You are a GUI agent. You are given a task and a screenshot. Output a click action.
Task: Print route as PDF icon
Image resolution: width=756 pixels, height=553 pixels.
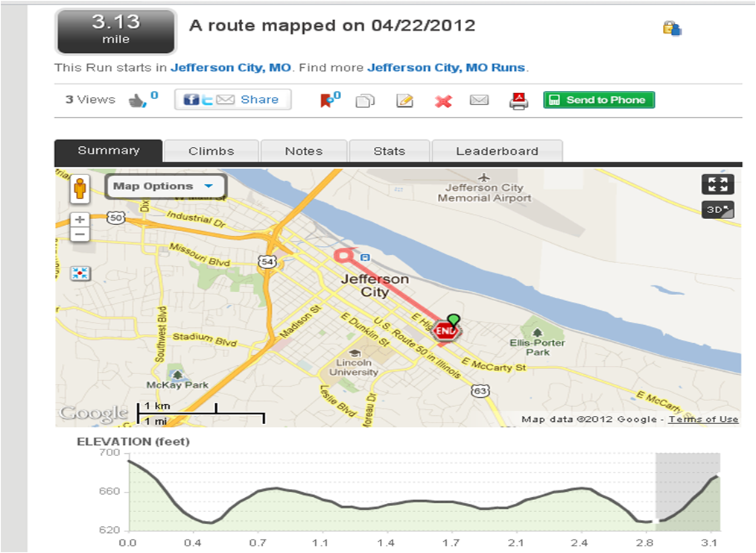coord(518,101)
